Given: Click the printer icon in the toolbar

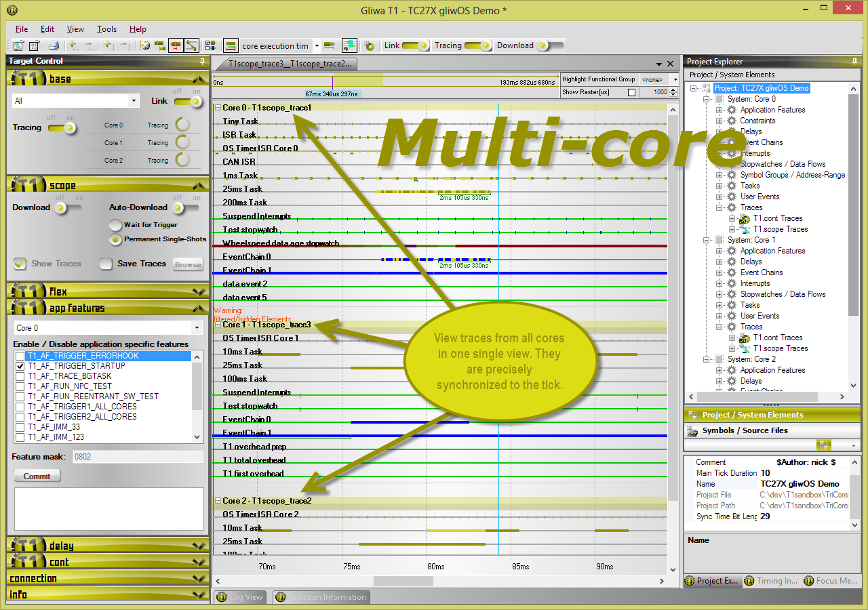Looking at the screenshot, I should coord(54,46).
